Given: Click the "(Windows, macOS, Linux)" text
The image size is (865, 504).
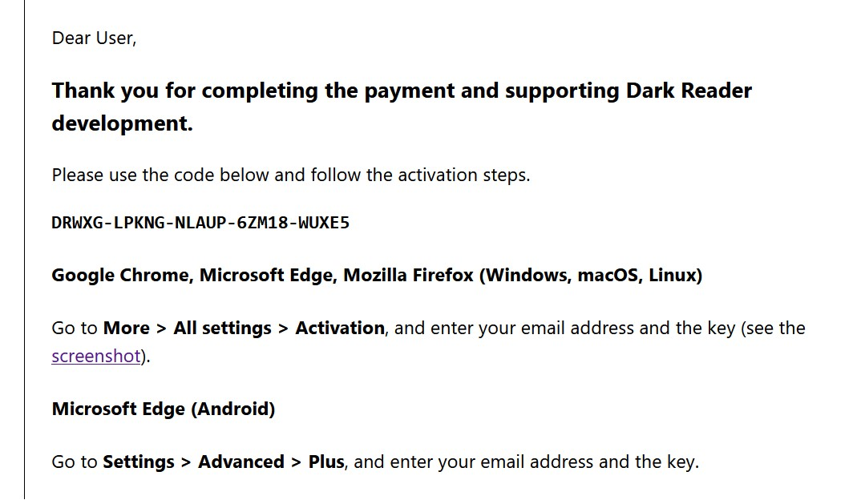Looking at the screenshot, I should tap(591, 276).
